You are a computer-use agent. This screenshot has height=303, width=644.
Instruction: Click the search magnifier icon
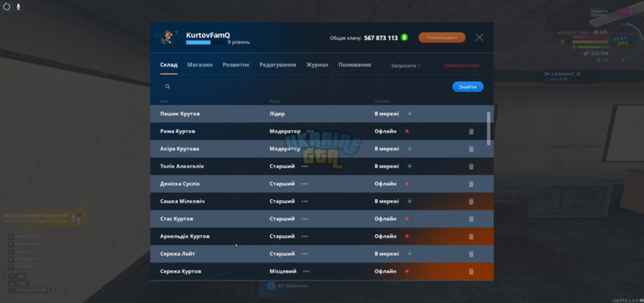[x=167, y=86]
